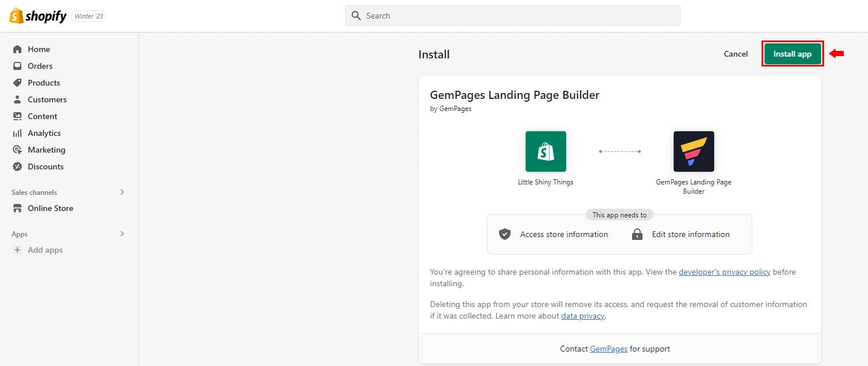
Task: Click the lock icon beside Edit store information
Action: click(637, 234)
